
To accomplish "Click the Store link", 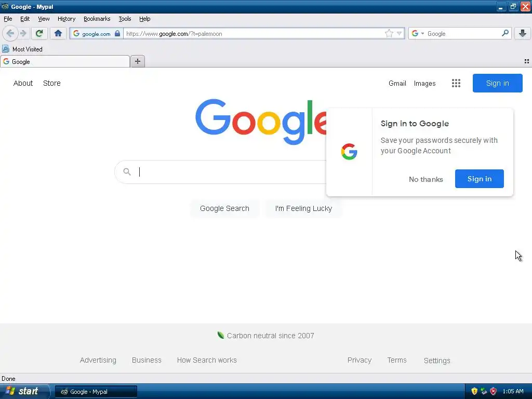I will [52, 83].
